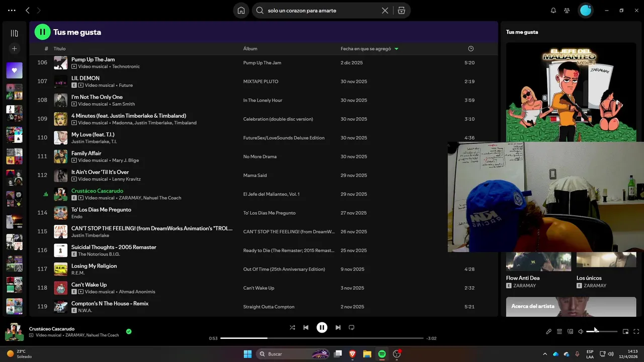Viewport: 644px width, 362px height.
Task: Open the artist link N.W.A.
Action: [x=85, y=310]
